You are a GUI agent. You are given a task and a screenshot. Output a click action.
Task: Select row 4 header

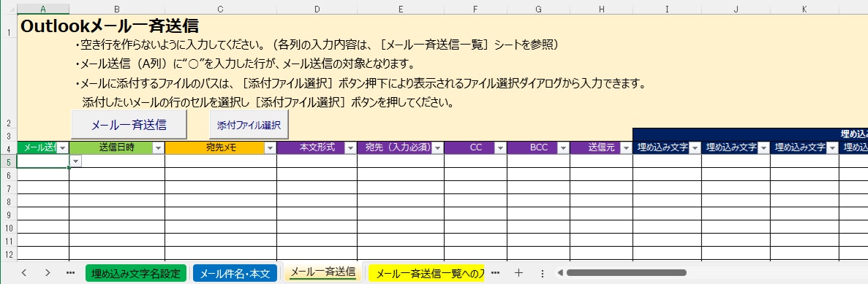(9, 148)
